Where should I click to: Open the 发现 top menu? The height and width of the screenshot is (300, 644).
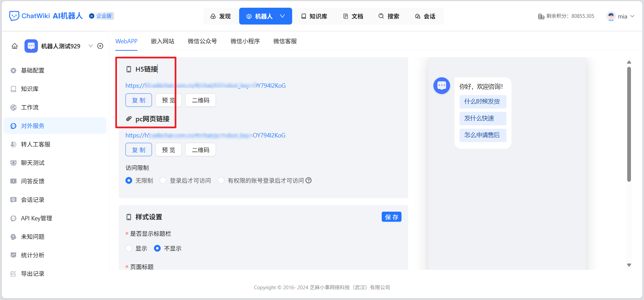tap(220, 16)
